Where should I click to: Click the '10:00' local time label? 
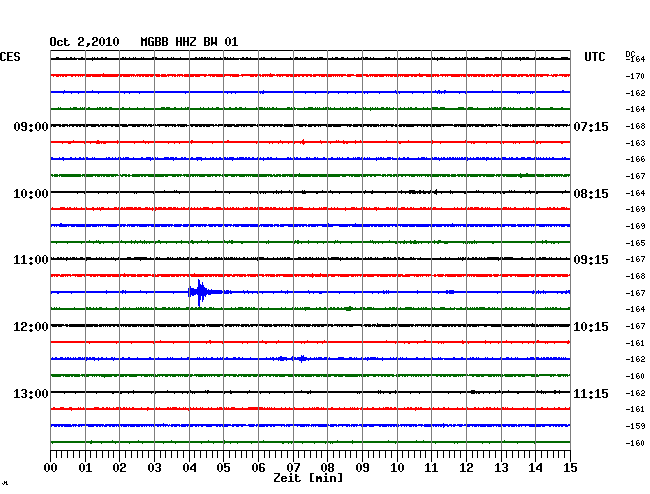[x=31, y=194]
